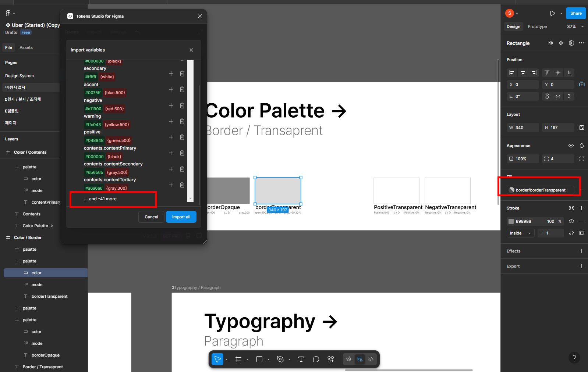Open stroke Inside position dropdown

[x=521, y=233]
